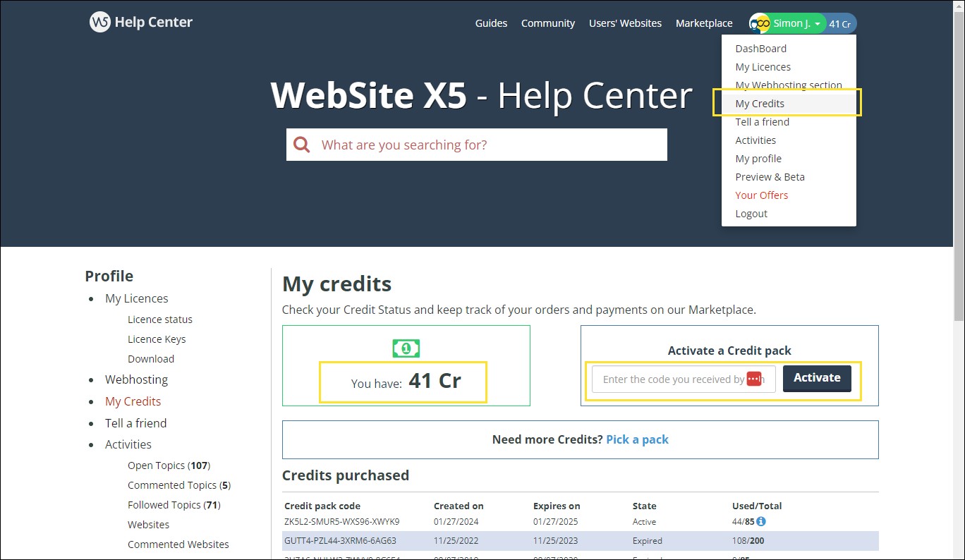Open My Credits in Profile sidebar
The height and width of the screenshot is (560, 965).
click(133, 401)
